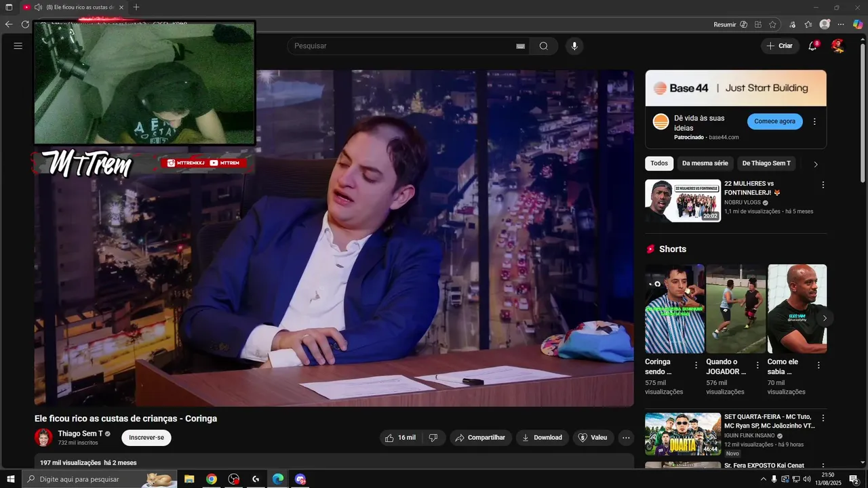Click the video player area
This screenshot has width=868, height=488.
[334, 238]
